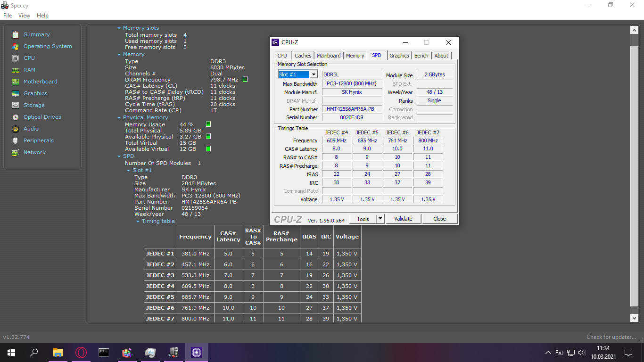Collapse the Memory section in Speccy
The width and height of the screenshot is (644, 362).
click(x=119, y=55)
